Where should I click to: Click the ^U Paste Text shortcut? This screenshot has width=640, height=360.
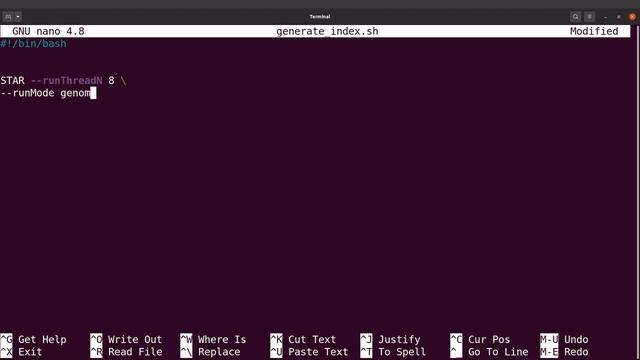309,352
